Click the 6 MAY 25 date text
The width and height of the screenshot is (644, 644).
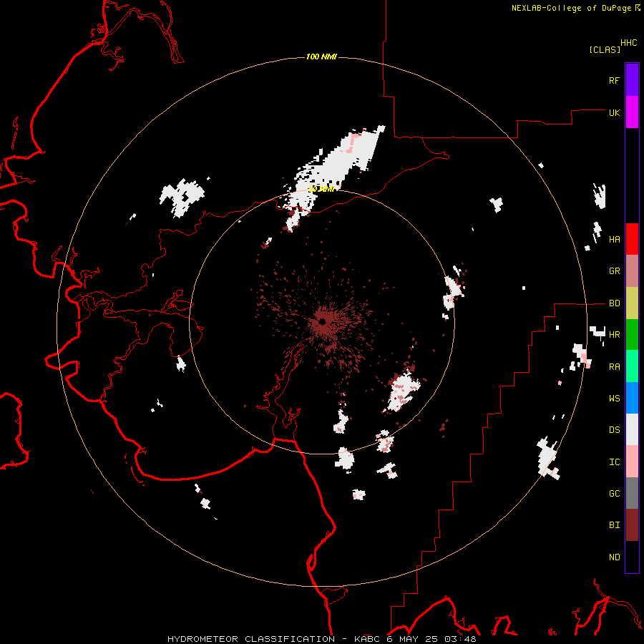tap(412, 639)
